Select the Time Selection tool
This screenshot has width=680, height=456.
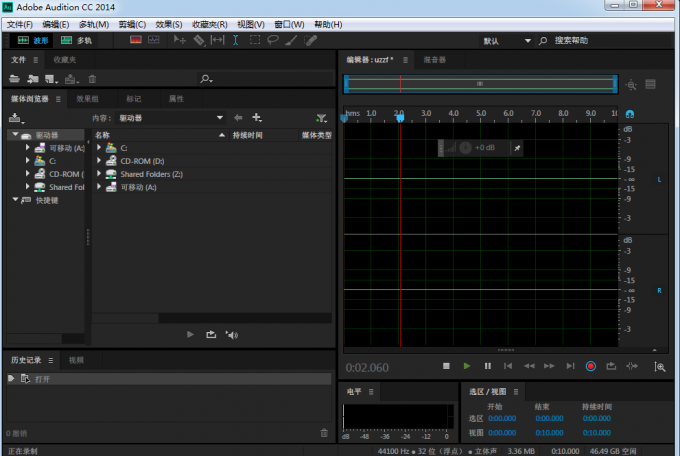(235, 40)
